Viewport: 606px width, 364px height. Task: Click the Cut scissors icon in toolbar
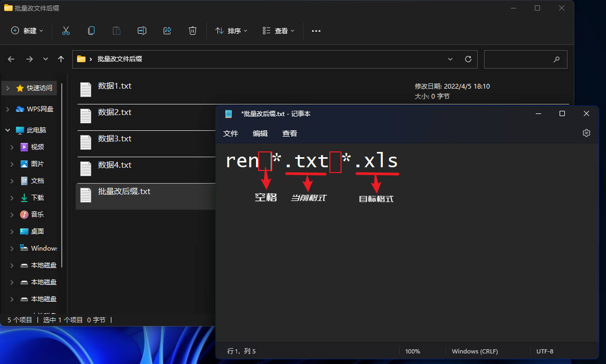(x=66, y=31)
